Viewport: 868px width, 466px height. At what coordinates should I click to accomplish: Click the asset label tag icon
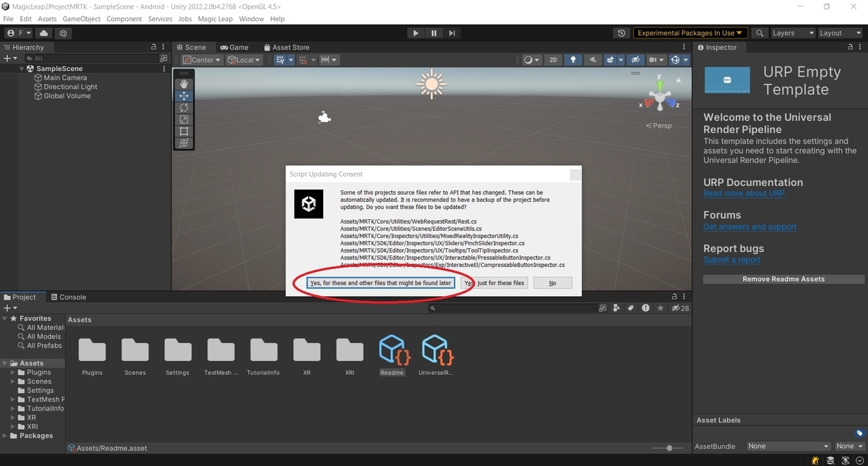859,433
